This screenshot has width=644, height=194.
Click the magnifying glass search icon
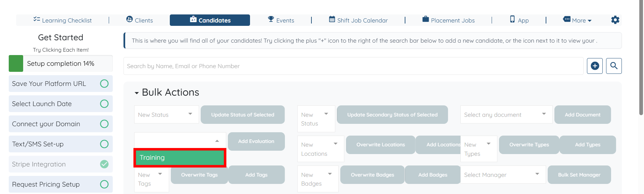pyautogui.click(x=614, y=66)
